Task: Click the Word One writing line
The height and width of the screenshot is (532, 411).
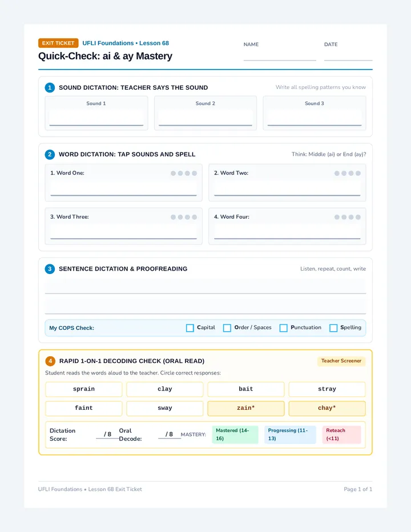Action: [x=123, y=188]
